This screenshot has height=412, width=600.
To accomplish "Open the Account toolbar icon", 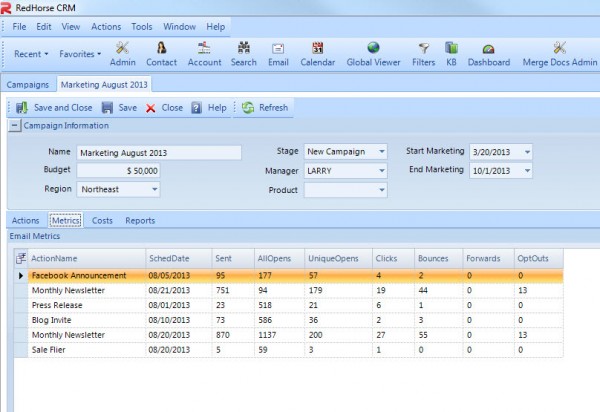I will (x=204, y=48).
